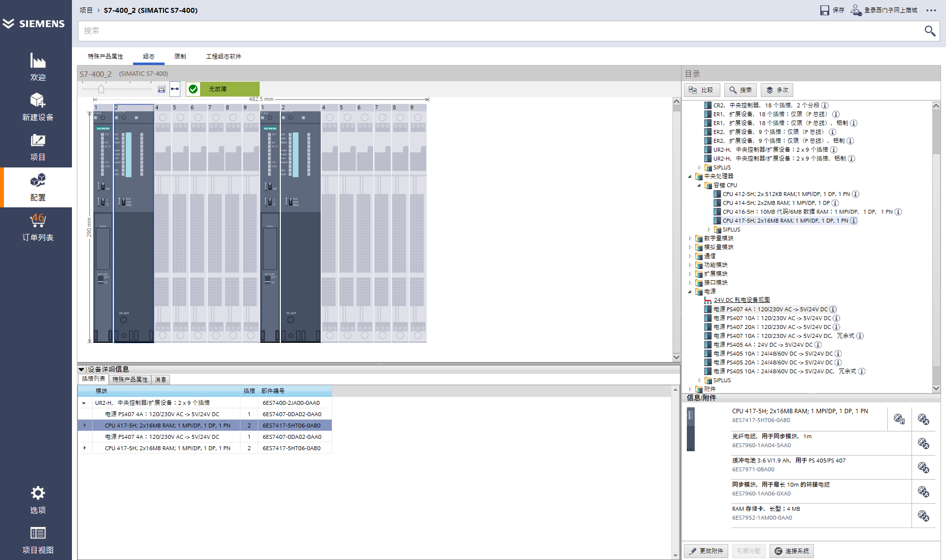Screen dimensions: 946x560
Task: Click the rack zoom slider handle
Action: coord(101,89)
